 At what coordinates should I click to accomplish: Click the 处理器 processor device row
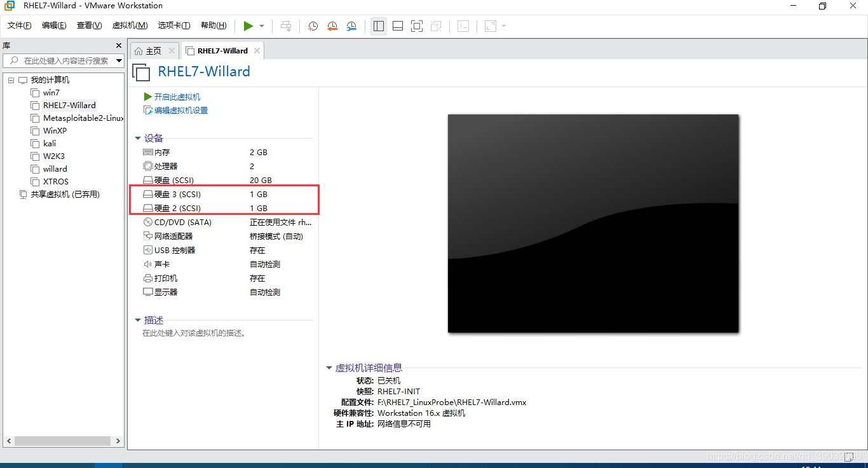pyautogui.click(x=227, y=167)
